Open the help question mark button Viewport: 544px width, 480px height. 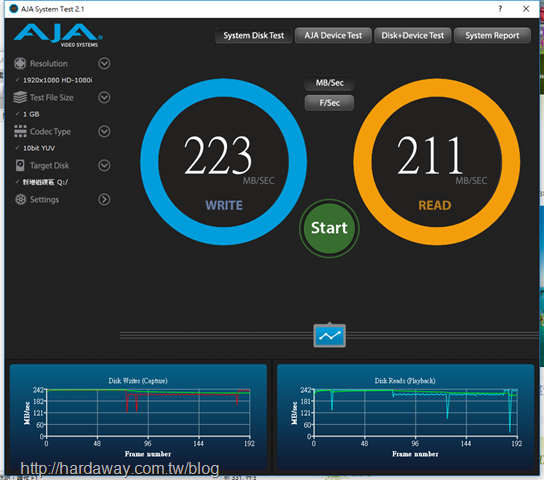[x=500, y=9]
